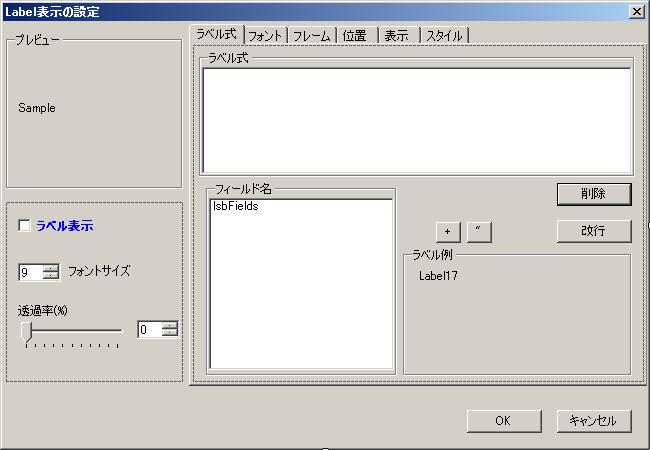Viewport: 650px width, 450px height.
Task: Switch to the フォント tab
Action: coord(265,35)
